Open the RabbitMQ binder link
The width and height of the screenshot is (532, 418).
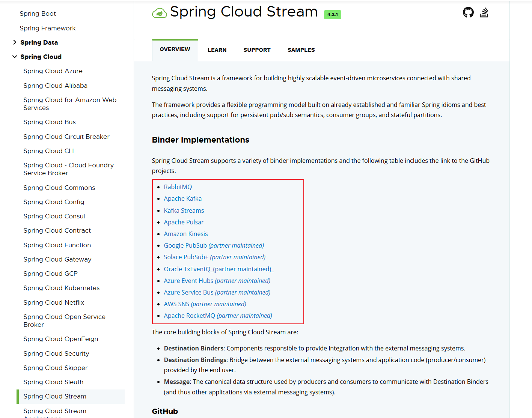[x=178, y=187]
